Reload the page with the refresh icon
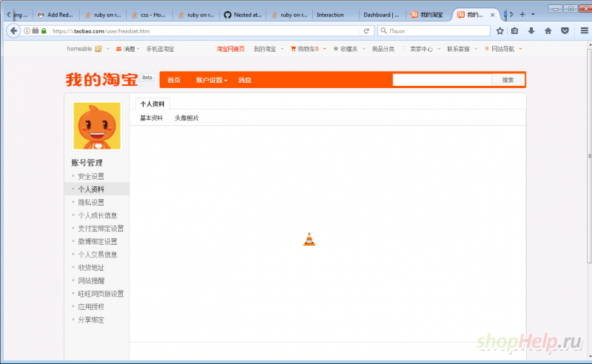The height and width of the screenshot is (364, 592). (366, 31)
